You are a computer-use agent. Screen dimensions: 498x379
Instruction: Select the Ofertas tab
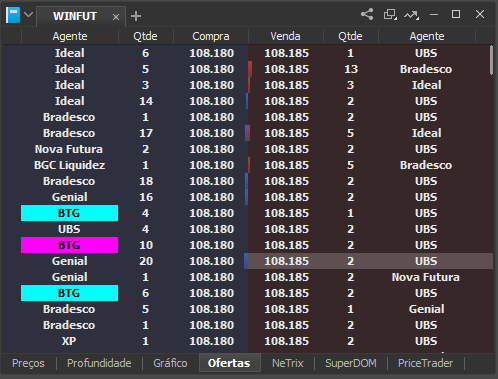tap(229, 363)
